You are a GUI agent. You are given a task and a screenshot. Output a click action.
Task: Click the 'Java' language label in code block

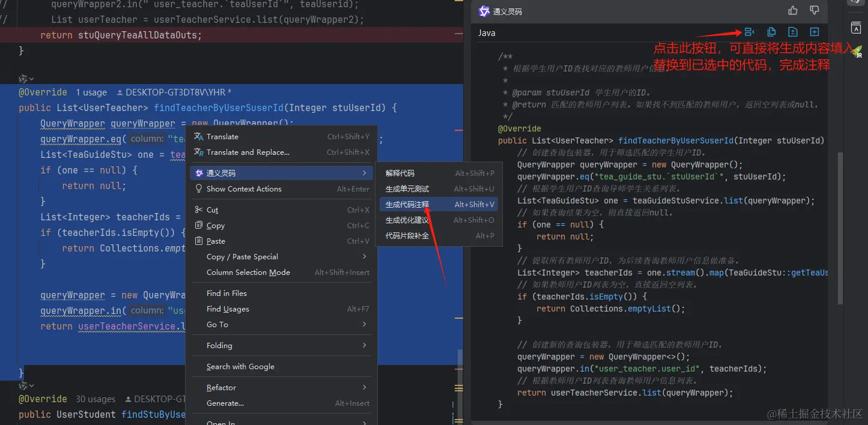point(487,33)
